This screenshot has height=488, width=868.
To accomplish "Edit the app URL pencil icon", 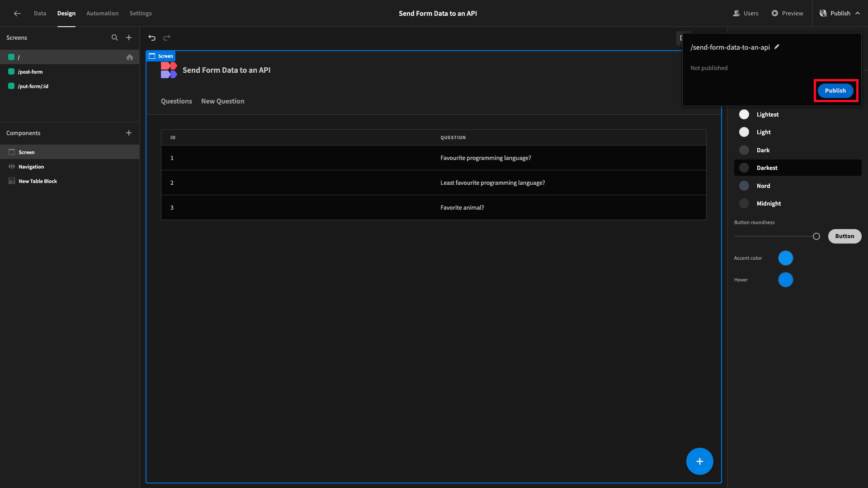I will point(777,47).
